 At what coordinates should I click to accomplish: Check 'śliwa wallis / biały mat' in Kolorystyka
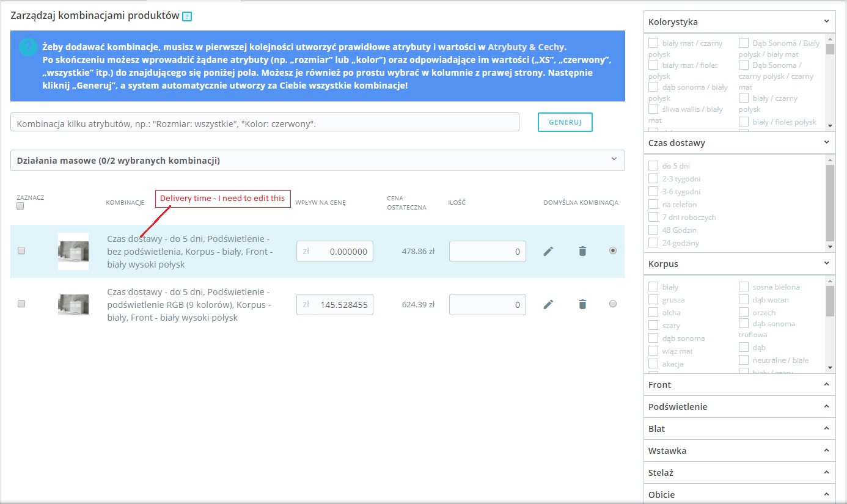[x=653, y=109]
